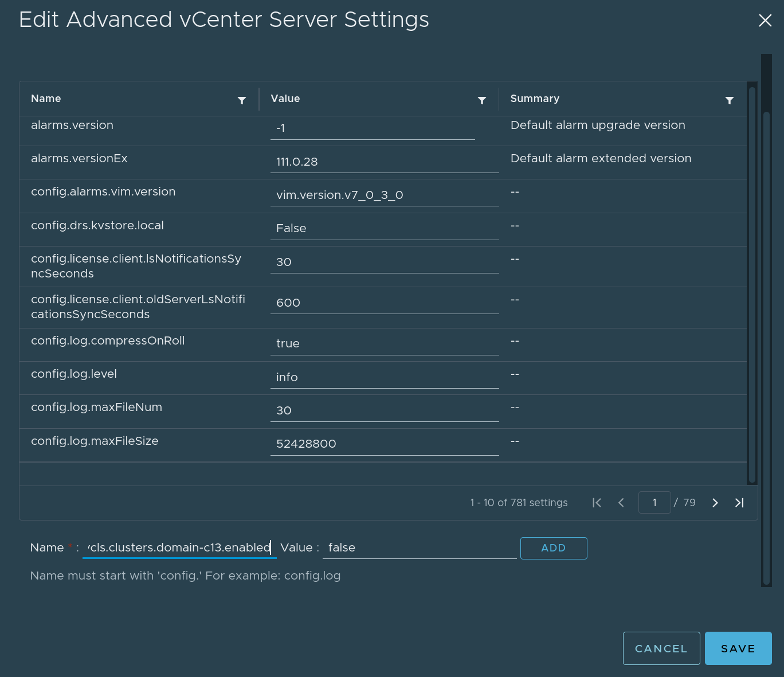Screen dimensions: 784x677
Task: Click the new setting Value field containing false
Action: (x=420, y=547)
